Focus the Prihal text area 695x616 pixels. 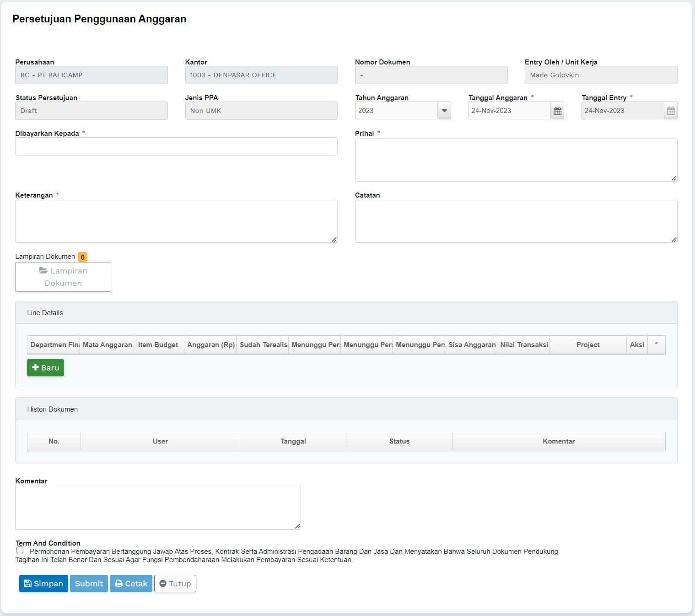(x=516, y=160)
